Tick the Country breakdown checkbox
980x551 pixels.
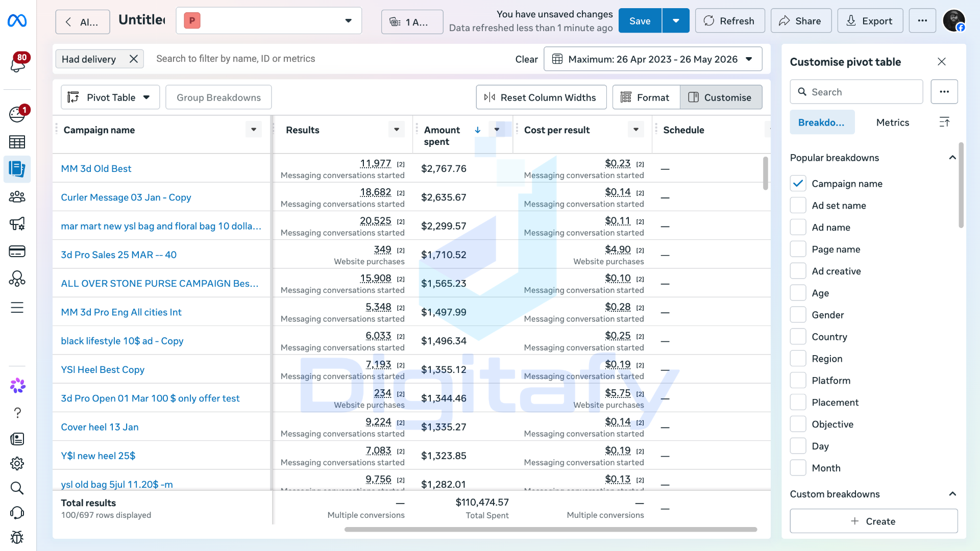point(798,337)
